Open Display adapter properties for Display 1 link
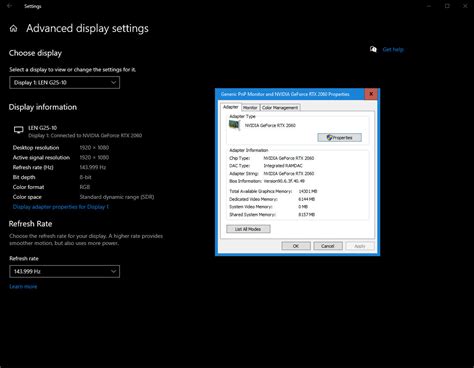 click(61, 207)
